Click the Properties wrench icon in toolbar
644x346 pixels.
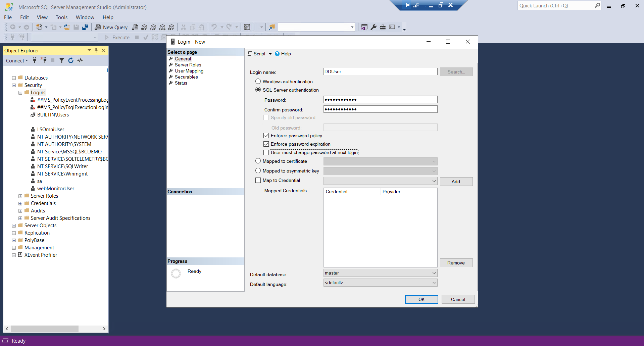[374, 27]
